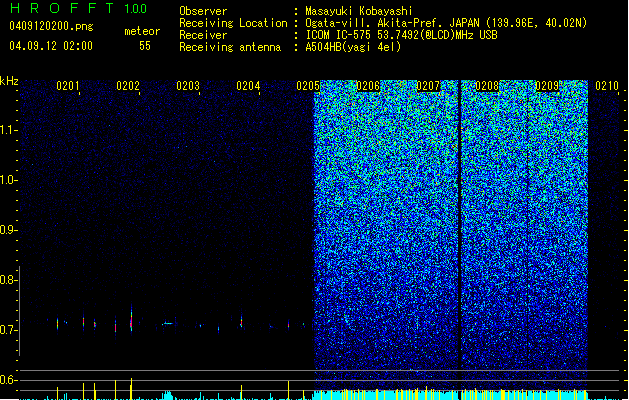Click the kHz axis unit label
Viewport: 629px width, 400px height.
9,81
